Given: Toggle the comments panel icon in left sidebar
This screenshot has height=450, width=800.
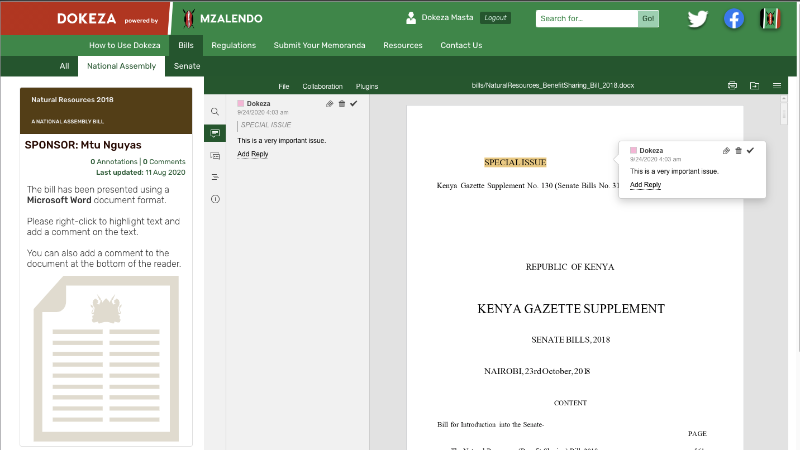Looking at the screenshot, I should click(215, 133).
